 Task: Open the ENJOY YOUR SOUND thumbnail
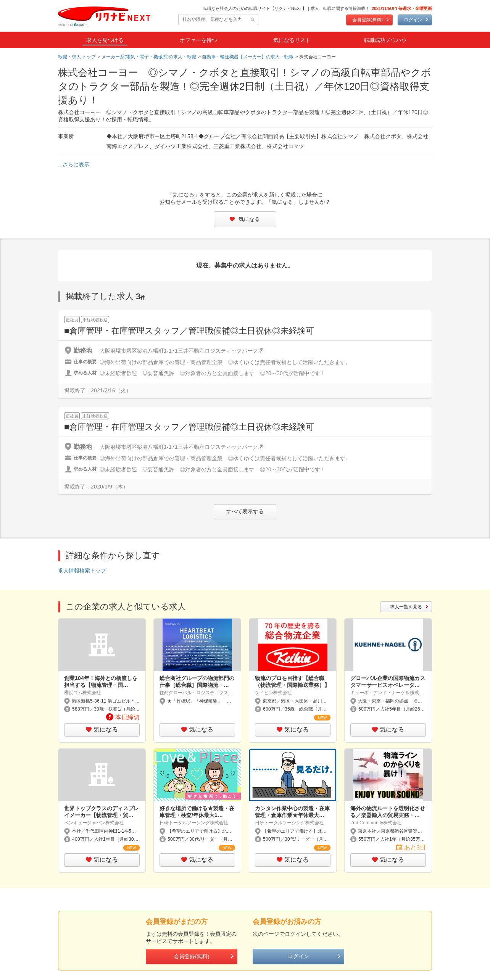(388, 775)
